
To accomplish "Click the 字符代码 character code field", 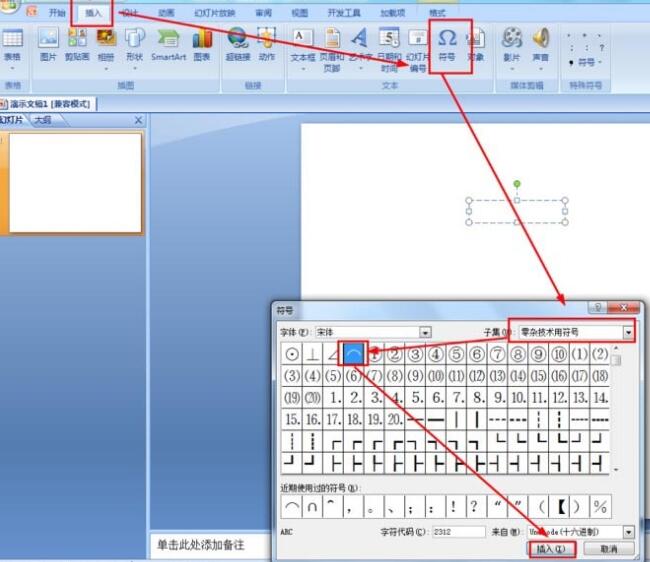I will (458, 532).
